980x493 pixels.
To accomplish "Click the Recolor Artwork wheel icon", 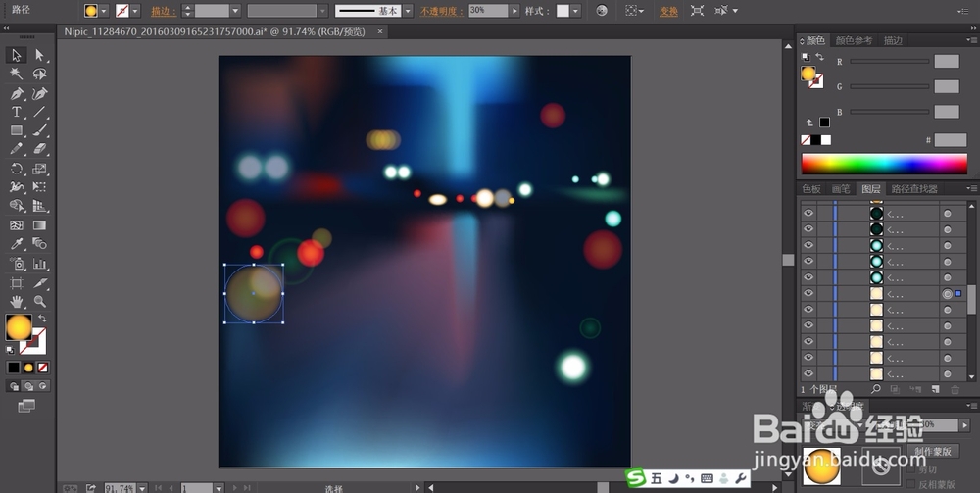I will pyautogui.click(x=602, y=11).
